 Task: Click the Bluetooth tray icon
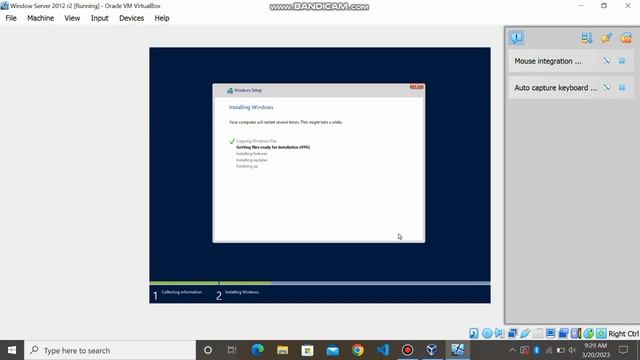click(537, 350)
